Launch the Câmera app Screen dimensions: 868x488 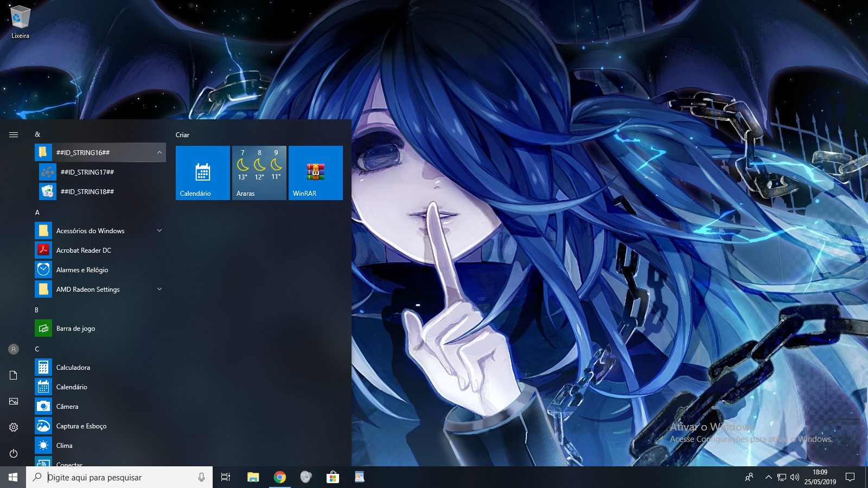(x=100, y=406)
